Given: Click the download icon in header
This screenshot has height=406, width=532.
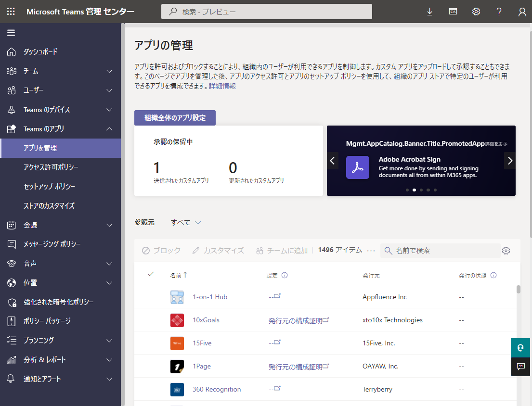Looking at the screenshot, I should 430,12.
